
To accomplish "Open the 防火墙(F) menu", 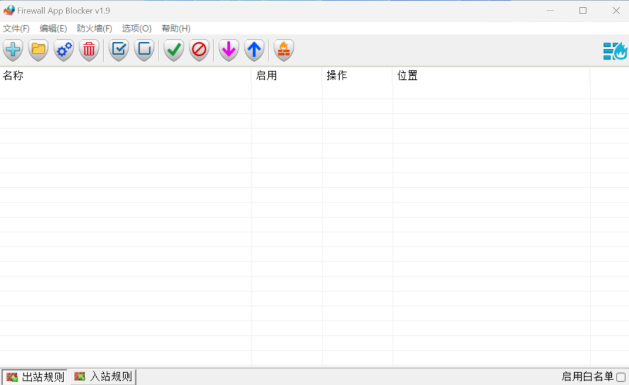I will [x=94, y=28].
